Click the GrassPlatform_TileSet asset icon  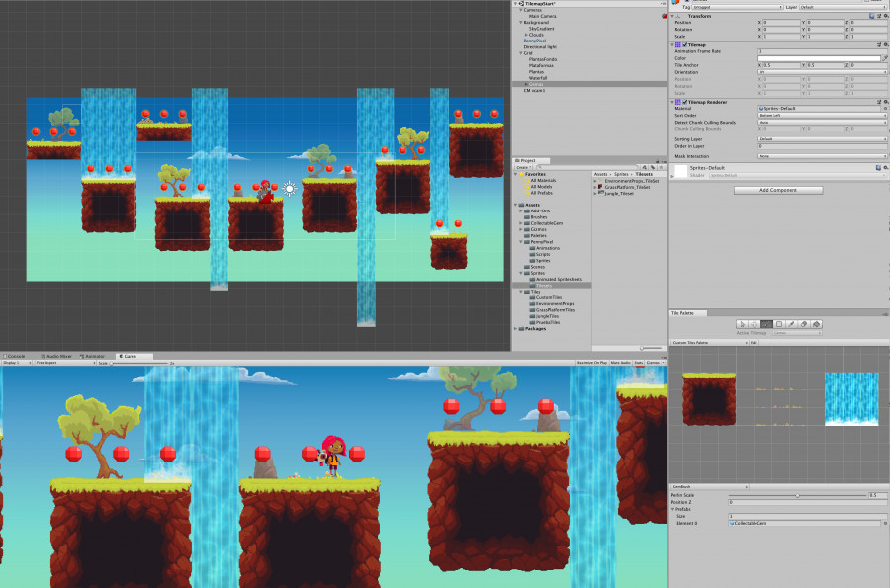pos(600,187)
